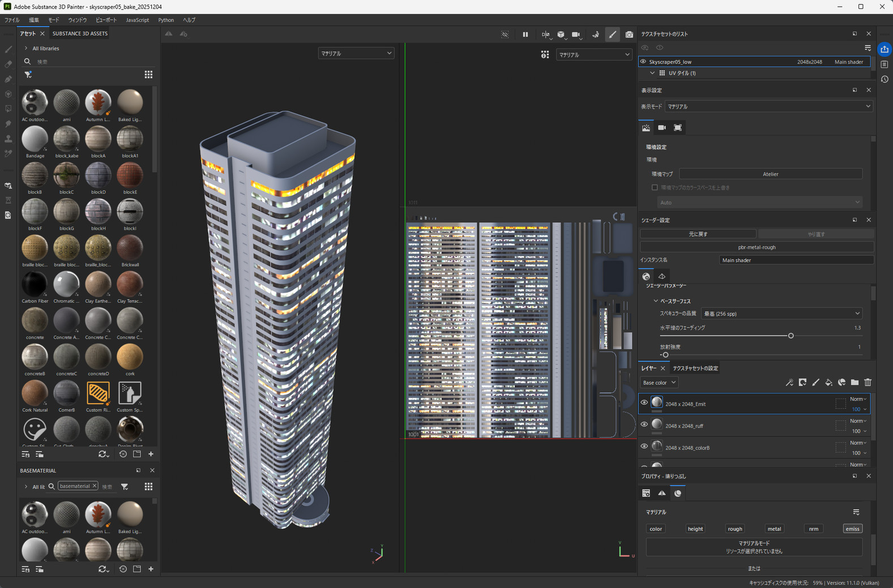Viewport: 893px width, 588px height.
Task: Delete layer using the trash icon
Action: [x=868, y=383]
